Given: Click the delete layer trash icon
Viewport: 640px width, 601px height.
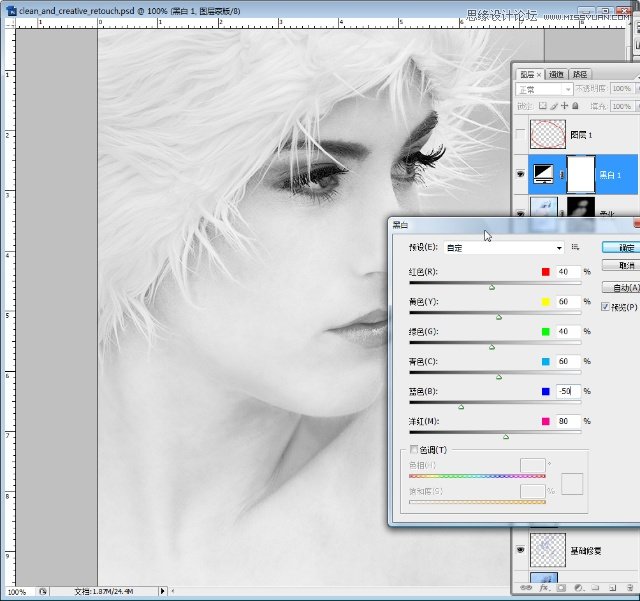Looking at the screenshot, I should click(x=629, y=588).
